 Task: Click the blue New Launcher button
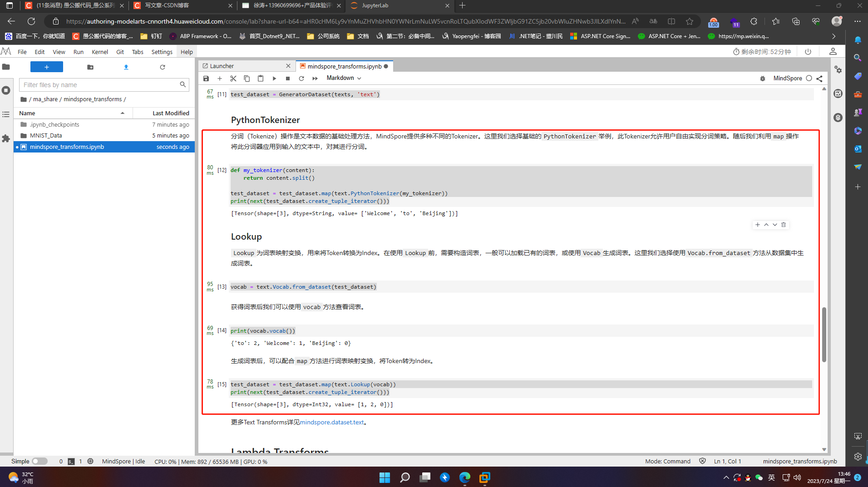[47, 67]
